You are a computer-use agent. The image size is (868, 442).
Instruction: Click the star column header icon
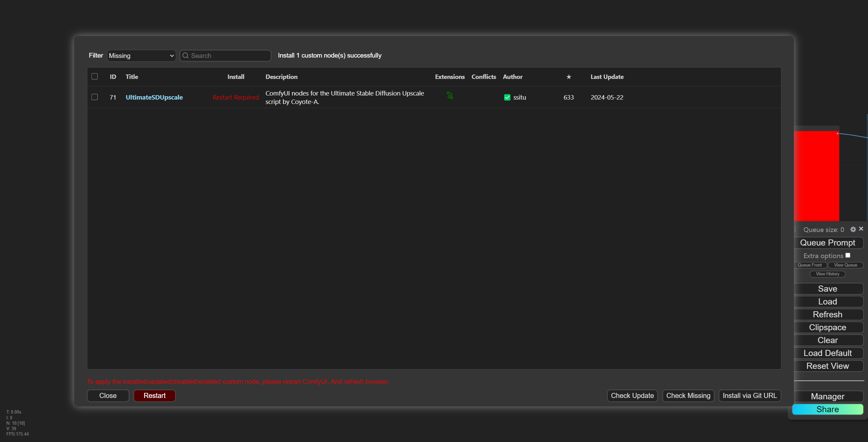coord(569,77)
